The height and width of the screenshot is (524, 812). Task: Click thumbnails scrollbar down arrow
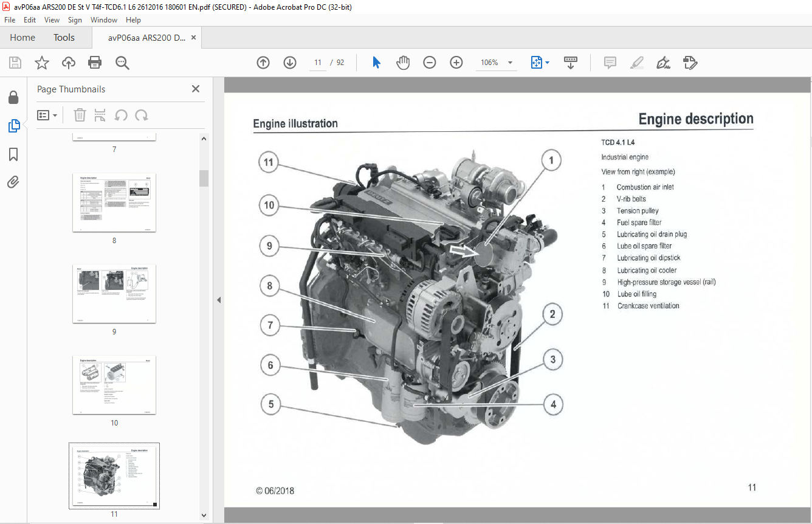[x=204, y=515]
